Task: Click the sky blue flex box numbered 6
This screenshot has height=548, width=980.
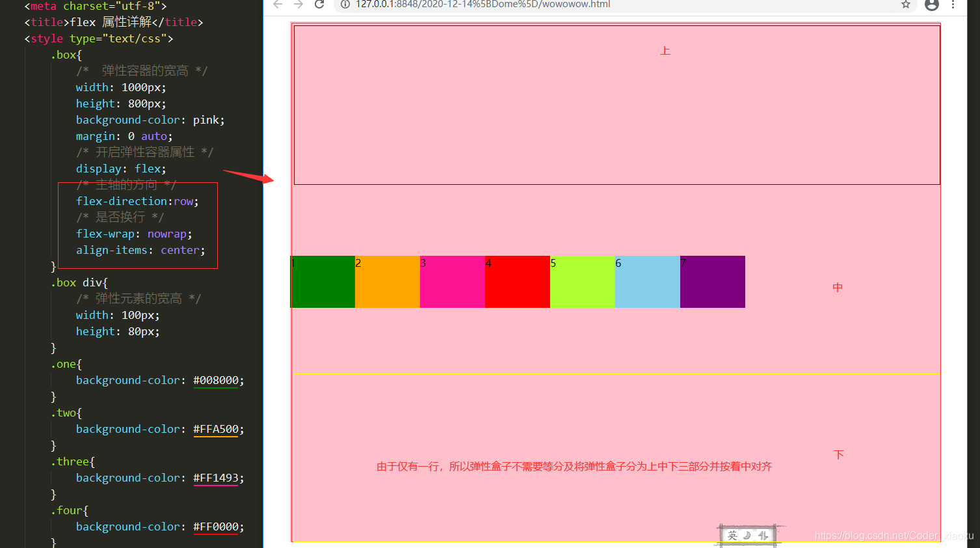Action: coord(648,282)
